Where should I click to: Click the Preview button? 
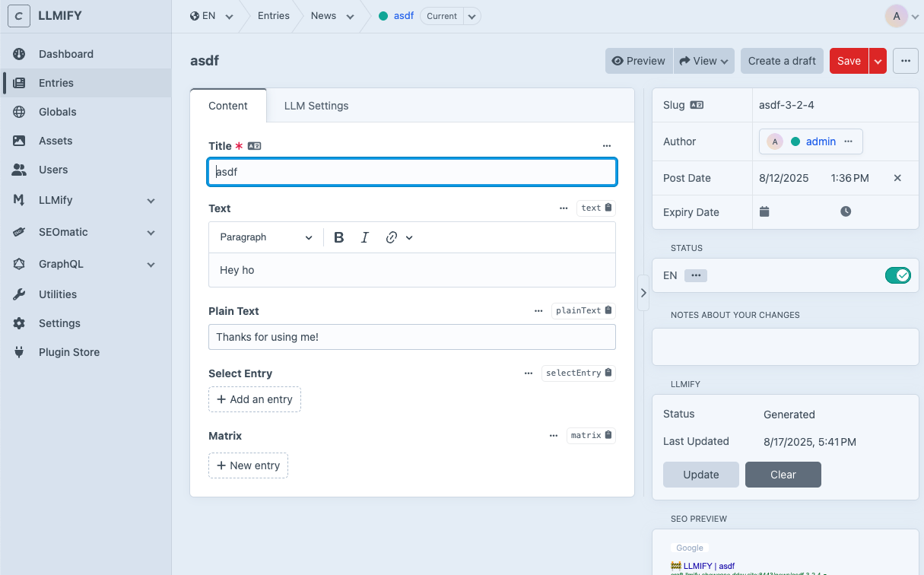click(x=639, y=61)
